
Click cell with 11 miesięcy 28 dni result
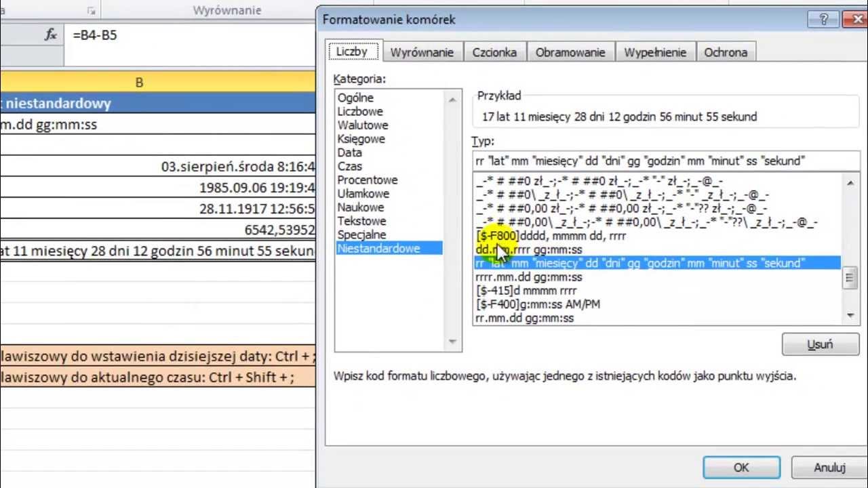click(157, 251)
